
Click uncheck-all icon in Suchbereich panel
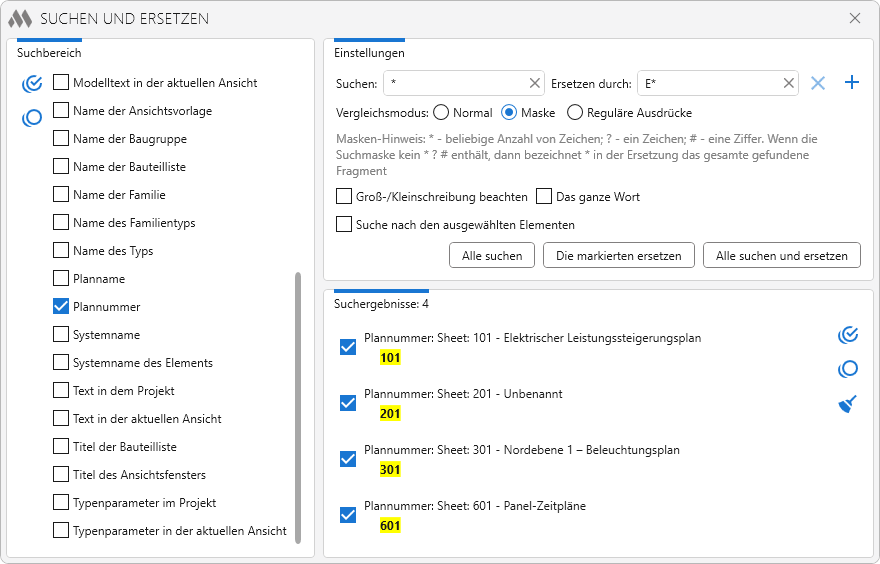31,118
